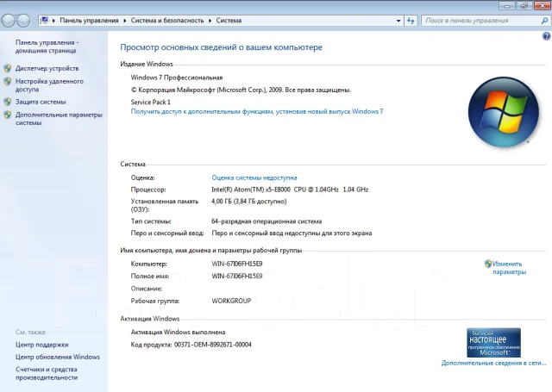The height and width of the screenshot is (392, 552).
Task: Click the Control Panel icon in address bar
Action: pyautogui.click(x=44, y=20)
